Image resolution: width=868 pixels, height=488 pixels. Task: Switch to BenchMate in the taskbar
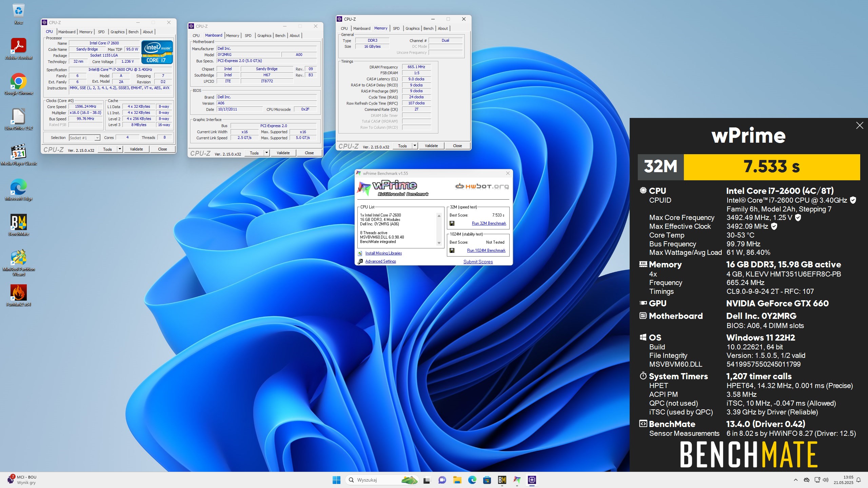pos(502,480)
